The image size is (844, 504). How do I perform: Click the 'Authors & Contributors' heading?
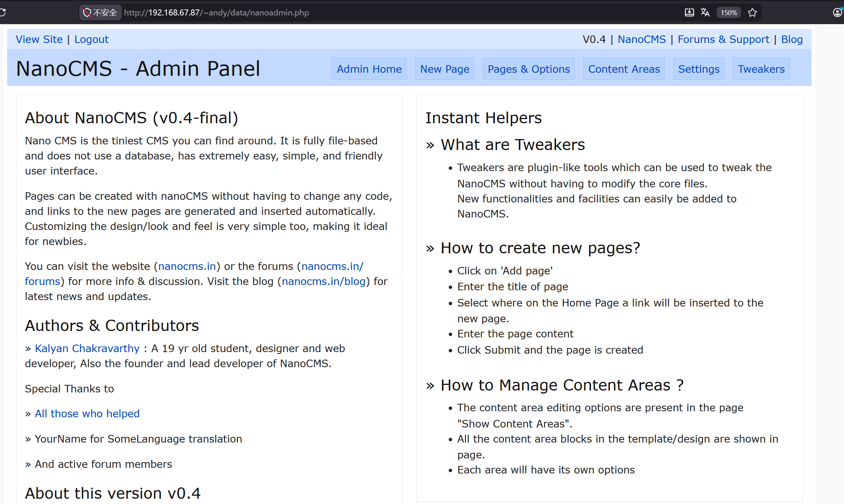[112, 326]
